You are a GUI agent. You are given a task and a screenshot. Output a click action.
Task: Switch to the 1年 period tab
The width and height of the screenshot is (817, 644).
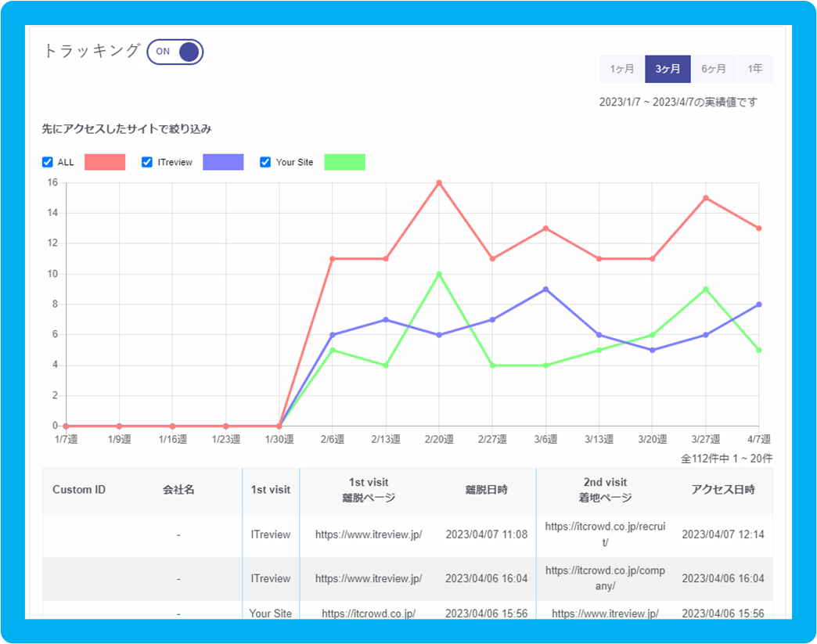coord(754,69)
